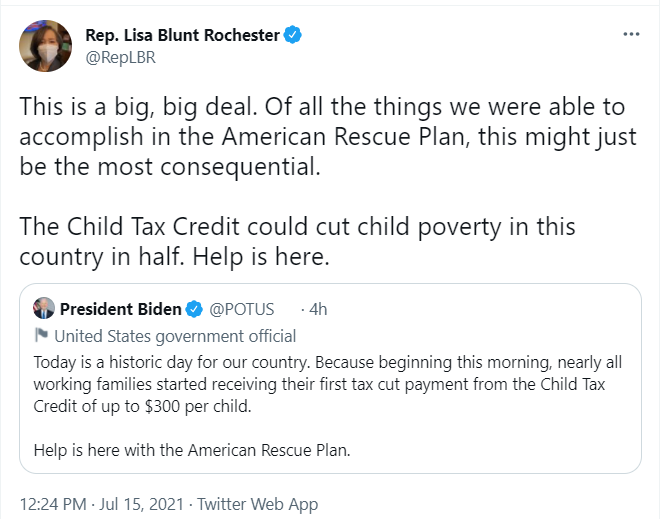Click Rep. Lisa Blunt Rochester's verified badge
This screenshot has height=519, width=665.
point(293,35)
